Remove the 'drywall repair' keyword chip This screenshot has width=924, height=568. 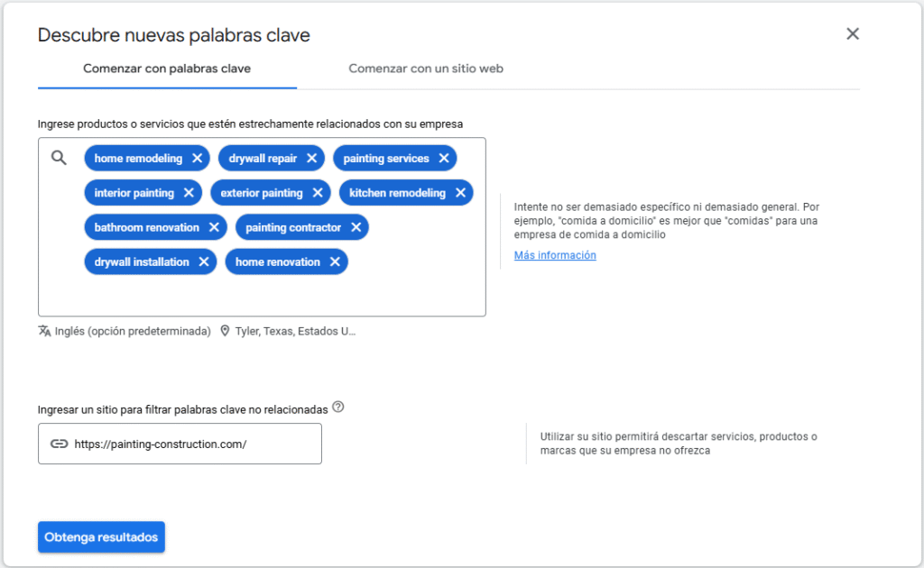click(x=311, y=159)
